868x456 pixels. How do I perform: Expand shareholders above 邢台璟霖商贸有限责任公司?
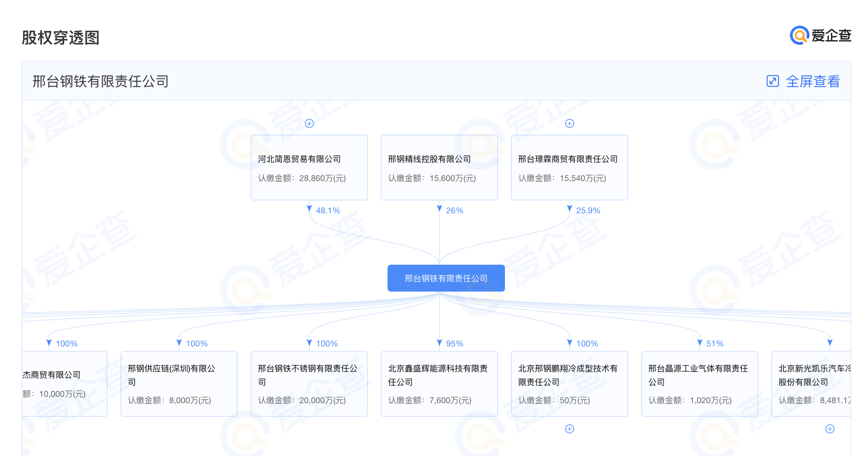click(570, 123)
